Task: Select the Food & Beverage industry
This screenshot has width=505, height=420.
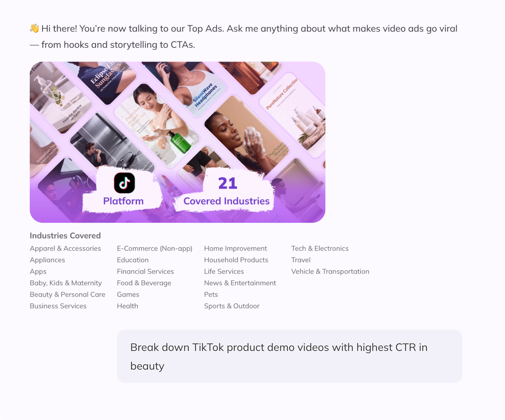Action: (144, 283)
